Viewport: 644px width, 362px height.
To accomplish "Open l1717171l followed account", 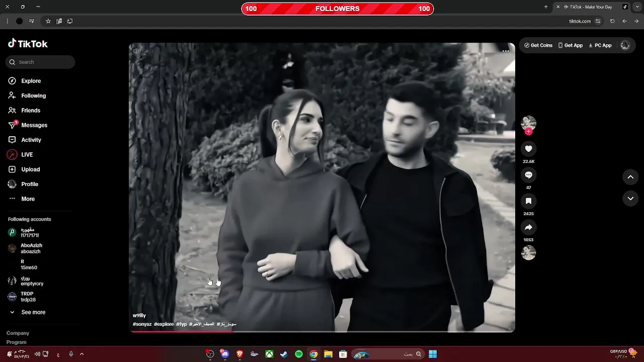I will point(24,232).
